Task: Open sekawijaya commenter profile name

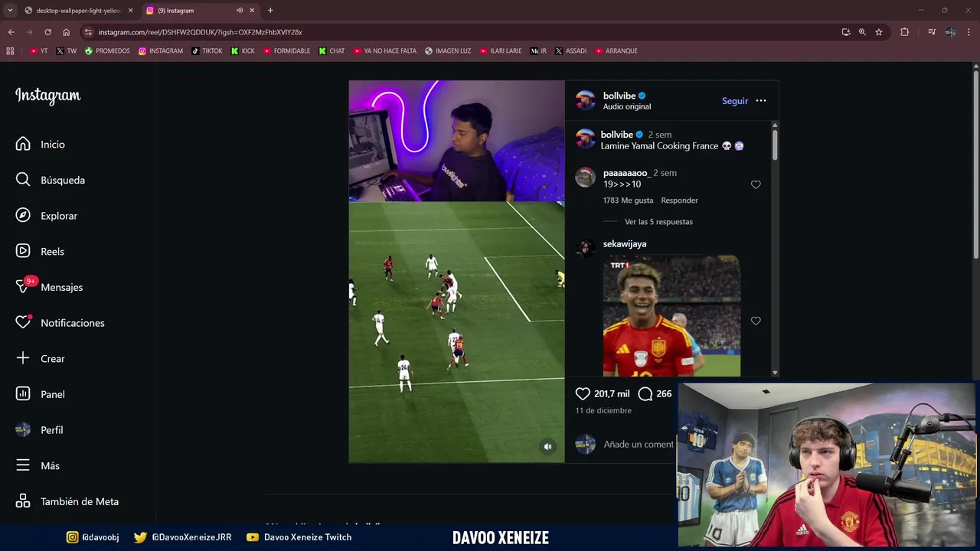Action: point(625,244)
